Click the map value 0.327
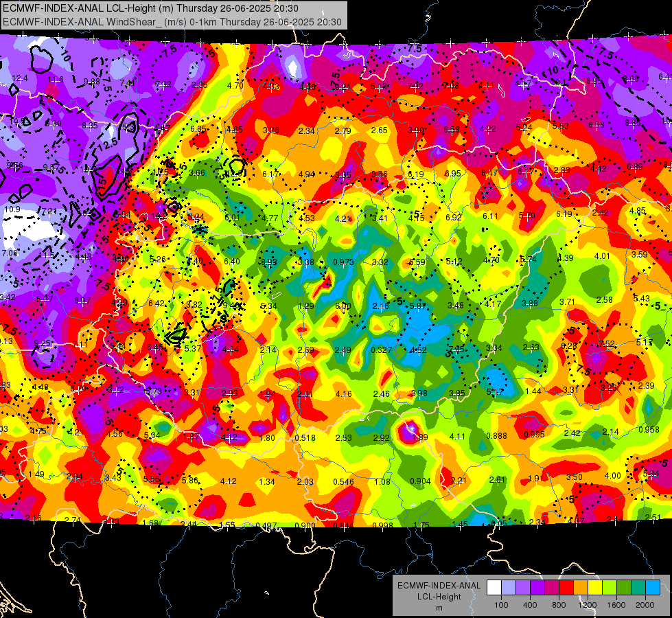 (382, 350)
